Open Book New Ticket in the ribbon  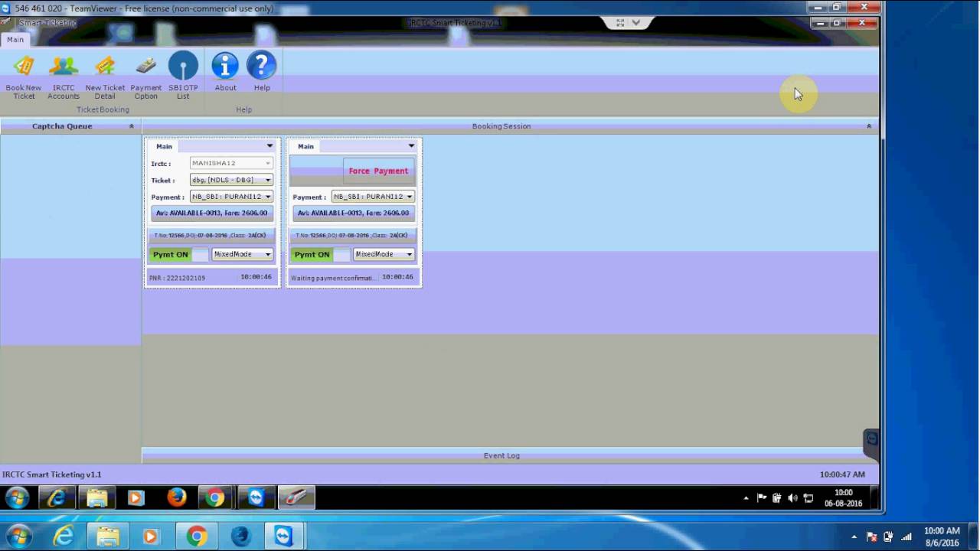24,77
